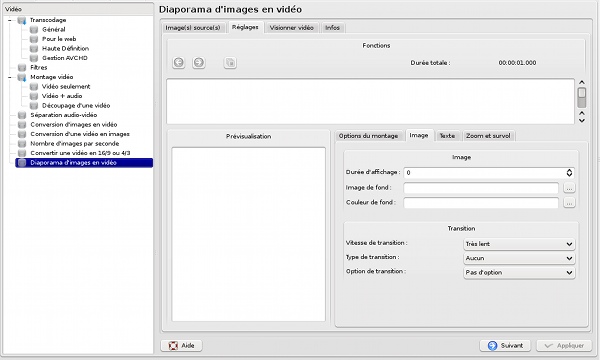The height and width of the screenshot is (360, 600).
Task: Select Gestion AVCHD entry
Action: point(65,58)
